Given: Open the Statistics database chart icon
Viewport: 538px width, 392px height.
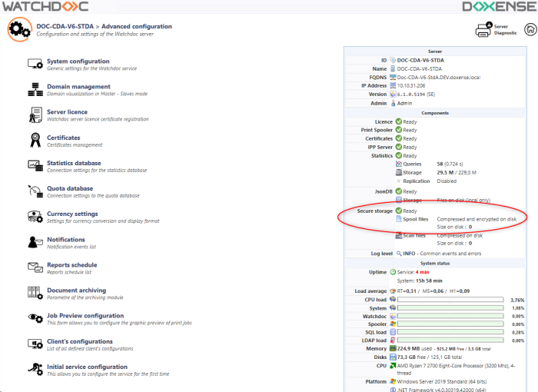Looking at the screenshot, I should coord(35,165).
